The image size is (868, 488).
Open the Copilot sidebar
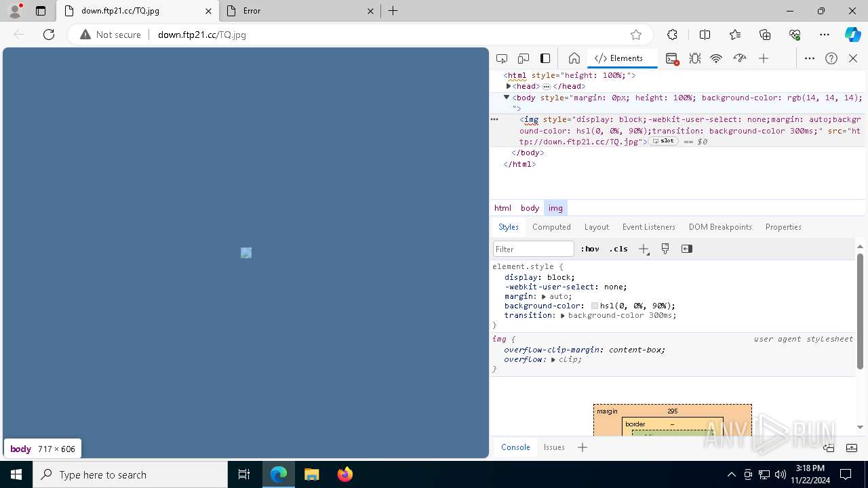point(852,35)
